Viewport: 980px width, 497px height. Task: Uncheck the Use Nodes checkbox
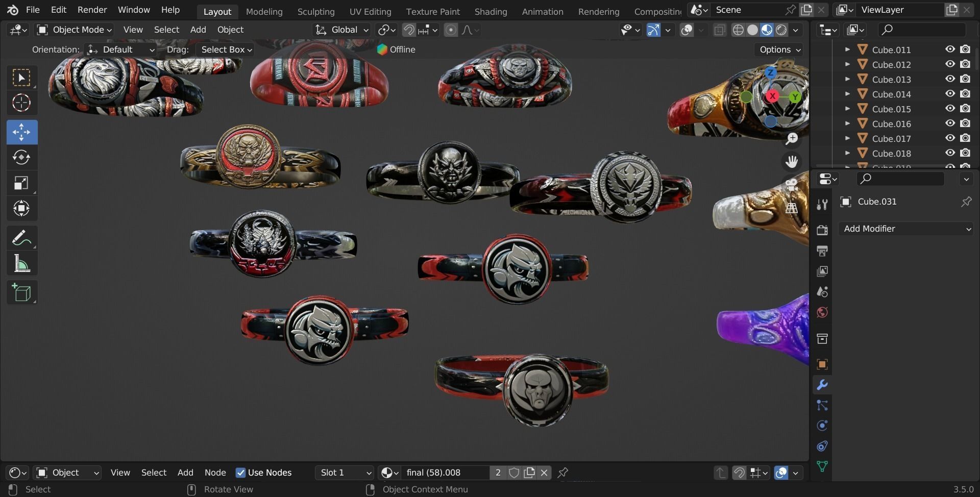(x=240, y=473)
